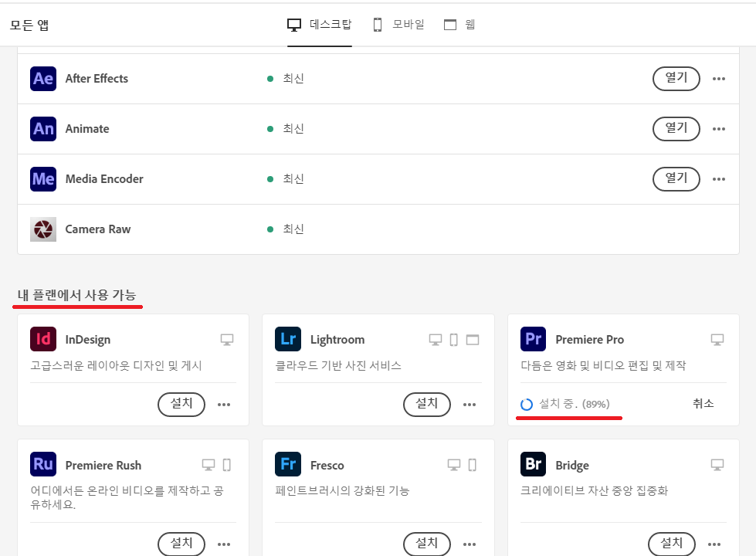Click Fresco card mobile platform icon
This screenshot has width=756, height=556.
(473, 466)
